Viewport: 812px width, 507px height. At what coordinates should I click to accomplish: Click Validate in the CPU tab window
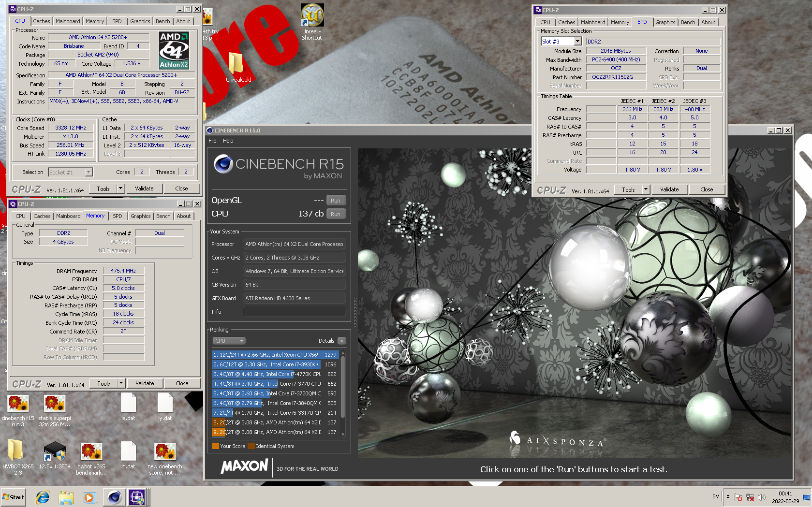(x=144, y=188)
